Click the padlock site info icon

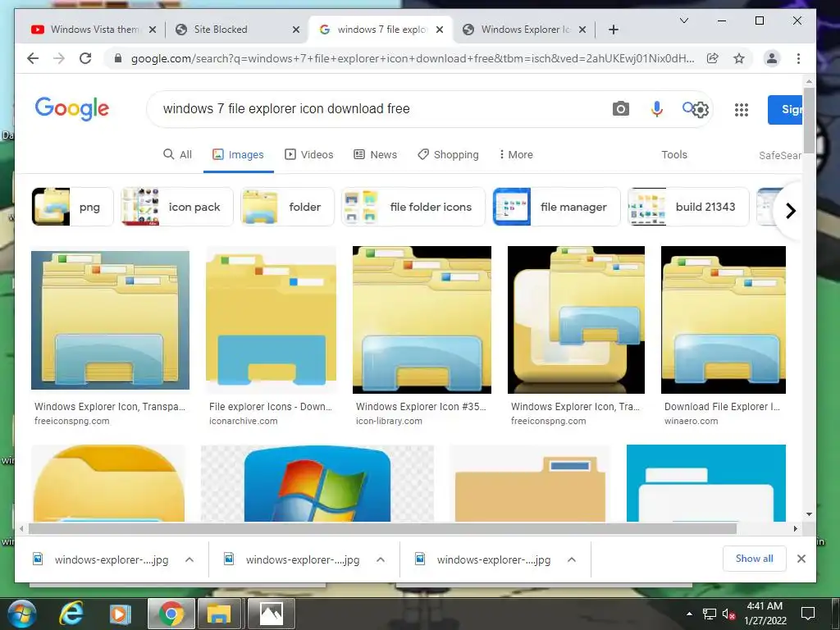(x=118, y=58)
